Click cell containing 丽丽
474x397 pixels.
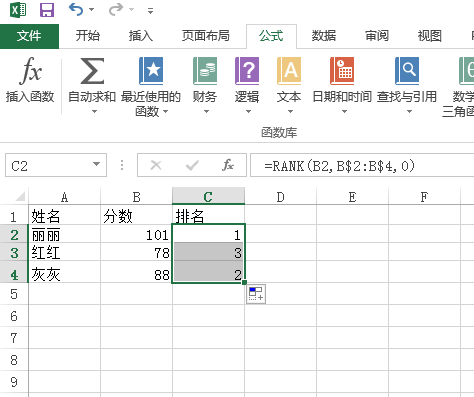tap(65, 235)
